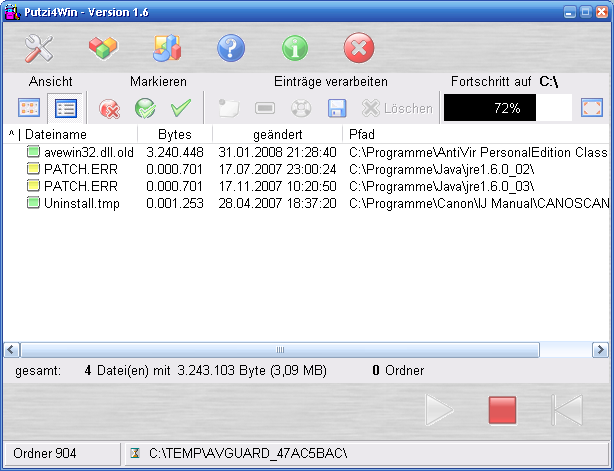Toggle the yellow checkbox of PATCH.ERR in jre1.6.0_02

33,168
